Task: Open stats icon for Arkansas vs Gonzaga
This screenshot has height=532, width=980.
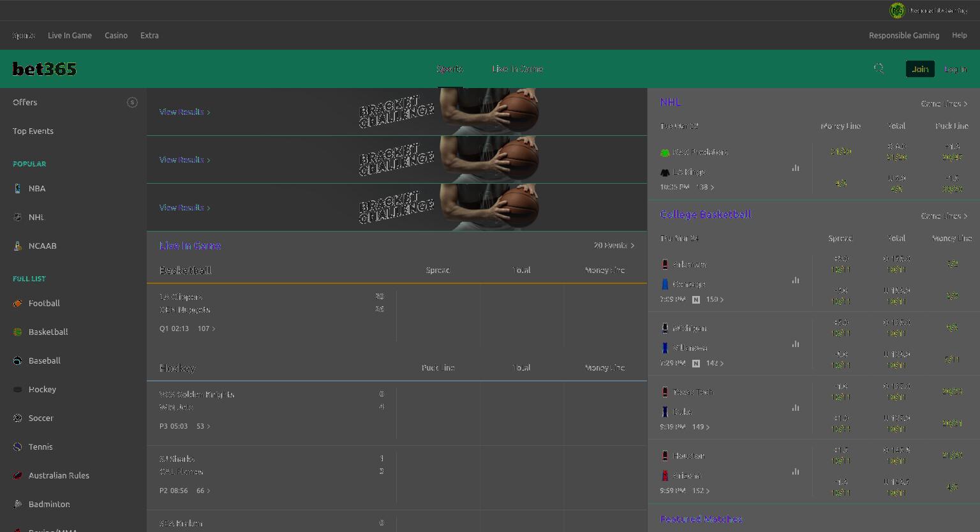Action: (x=796, y=280)
